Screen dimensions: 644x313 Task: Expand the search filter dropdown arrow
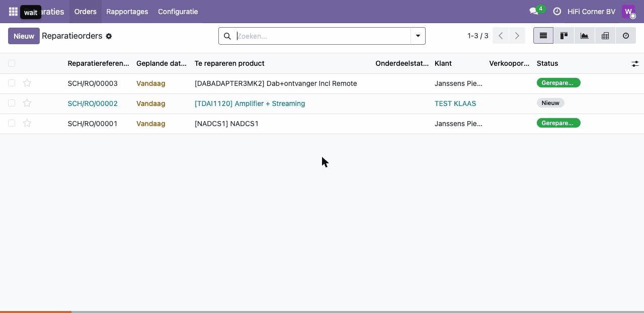click(x=418, y=36)
